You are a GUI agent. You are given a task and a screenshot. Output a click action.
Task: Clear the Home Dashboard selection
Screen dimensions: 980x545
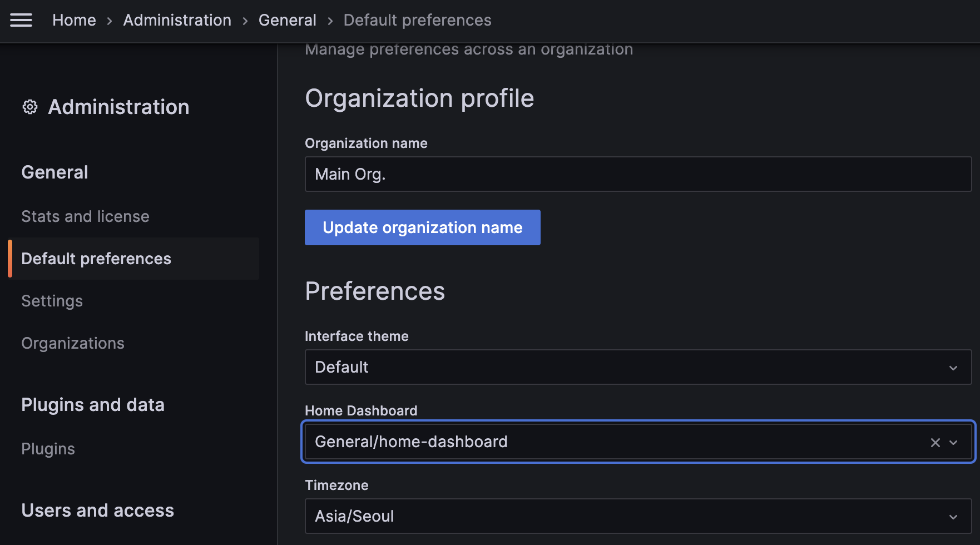point(935,442)
